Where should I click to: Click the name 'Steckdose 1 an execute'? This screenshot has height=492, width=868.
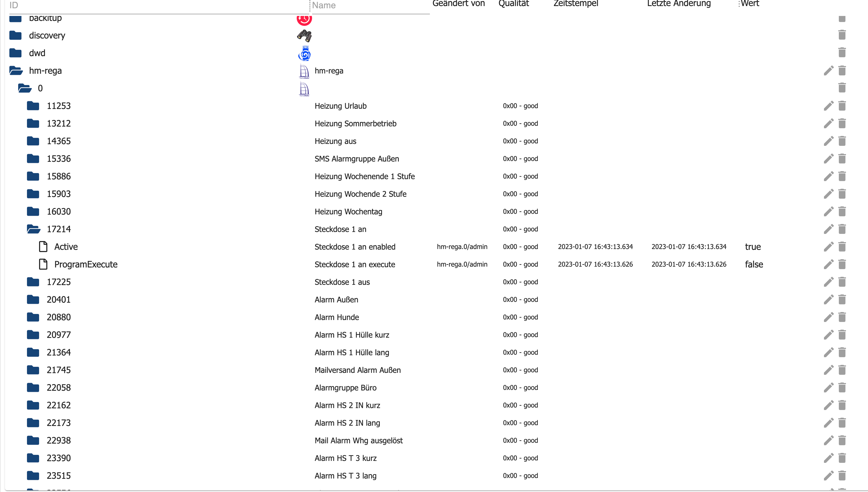point(355,264)
